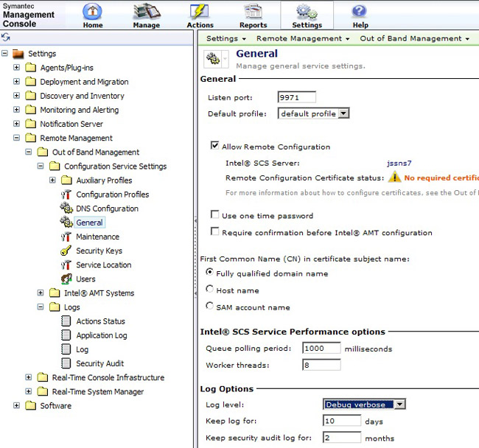Click the certificate status warning icon
The width and height of the screenshot is (479, 448).
[x=394, y=177]
